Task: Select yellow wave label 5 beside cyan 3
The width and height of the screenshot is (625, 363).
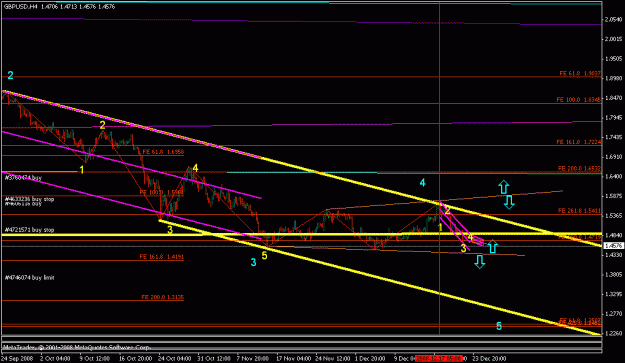Action: pos(264,255)
